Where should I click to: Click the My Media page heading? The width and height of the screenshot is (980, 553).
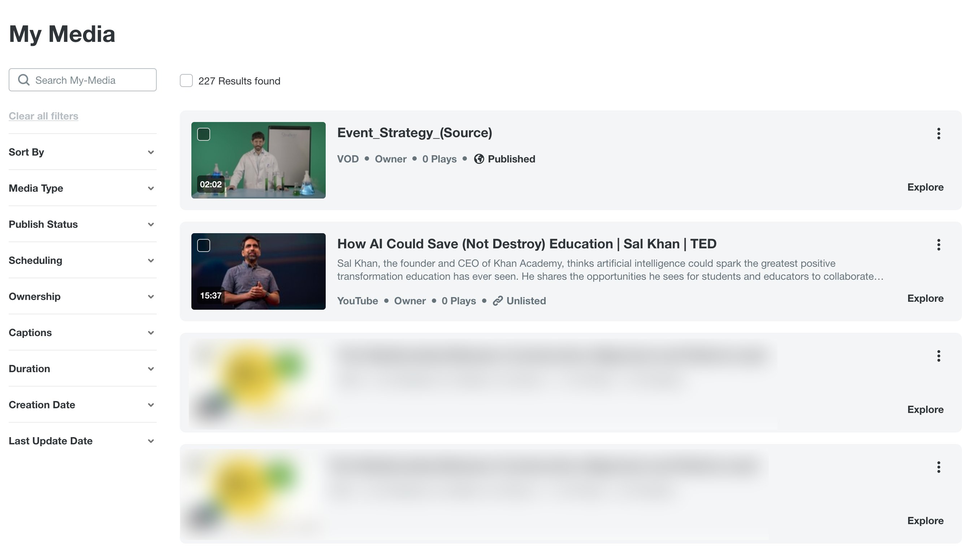[x=62, y=34]
